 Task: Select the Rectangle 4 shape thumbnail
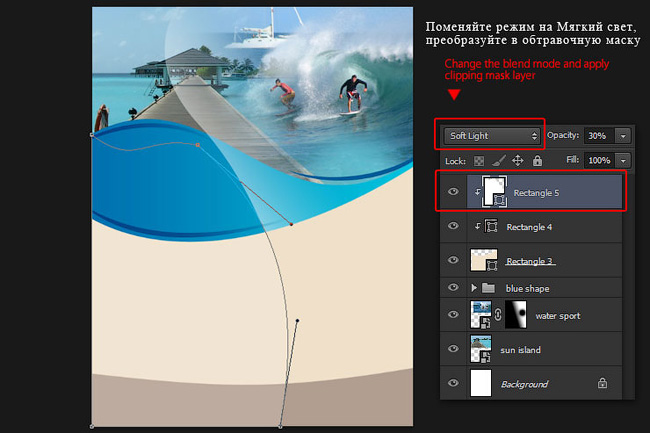[491, 227]
